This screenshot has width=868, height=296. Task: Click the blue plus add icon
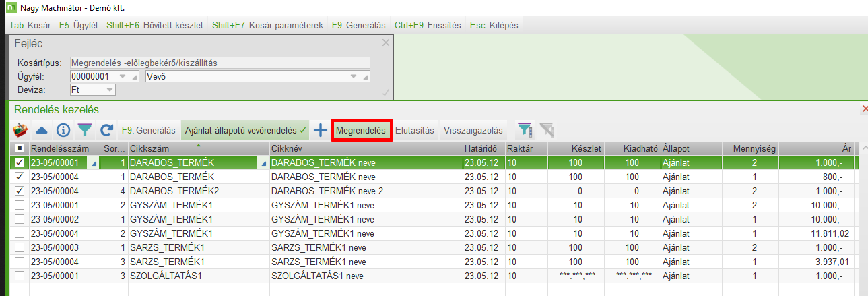coord(321,130)
